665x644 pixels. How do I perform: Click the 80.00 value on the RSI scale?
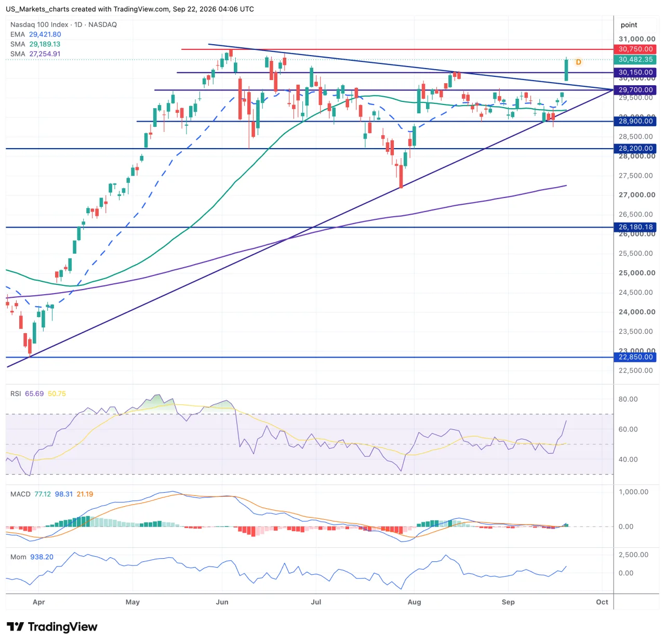click(x=628, y=399)
